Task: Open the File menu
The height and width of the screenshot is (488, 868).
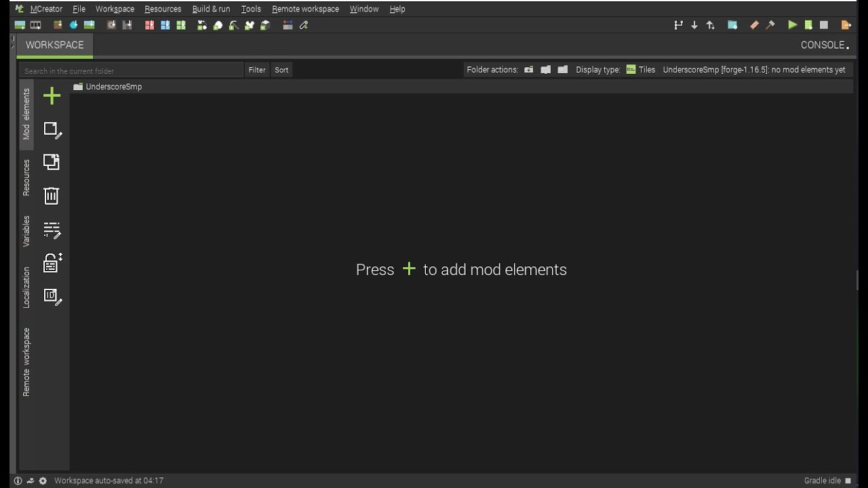Action: (x=79, y=9)
